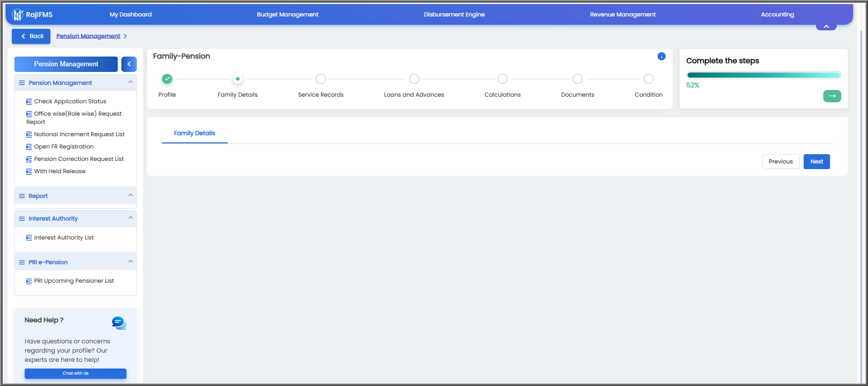Image resolution: width=868 pixels, height=386 pixels.
Task: Collapse top navigation with the up chevron
Action: coord(826,27)
